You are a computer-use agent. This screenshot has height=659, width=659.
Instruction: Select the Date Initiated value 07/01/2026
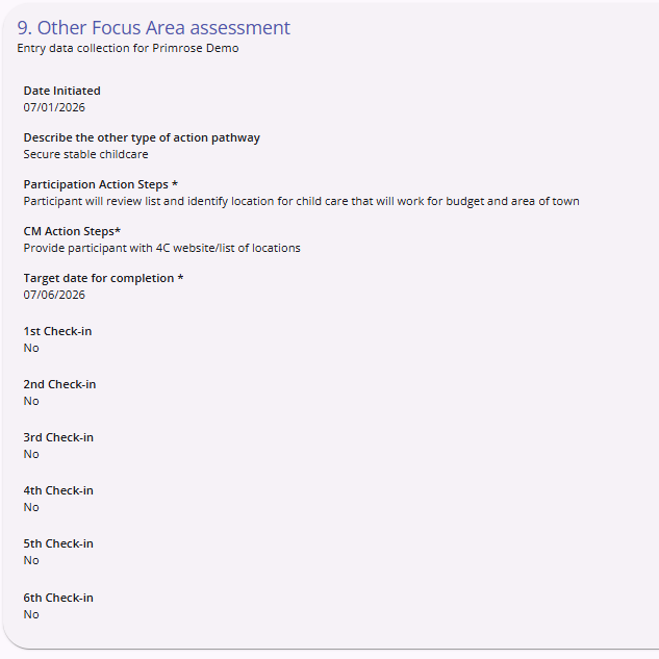pos(54,108)
